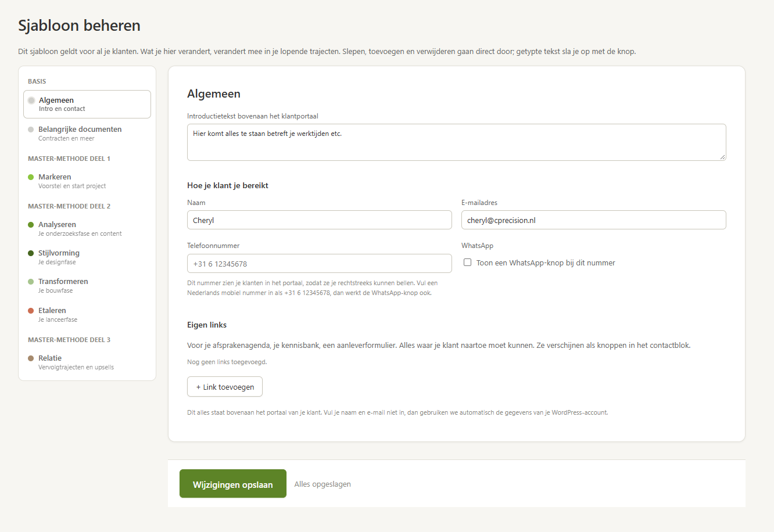Open the Analyseren sidebar item
The height and width of the screenshot is (532, 774).
pos(87,229)
